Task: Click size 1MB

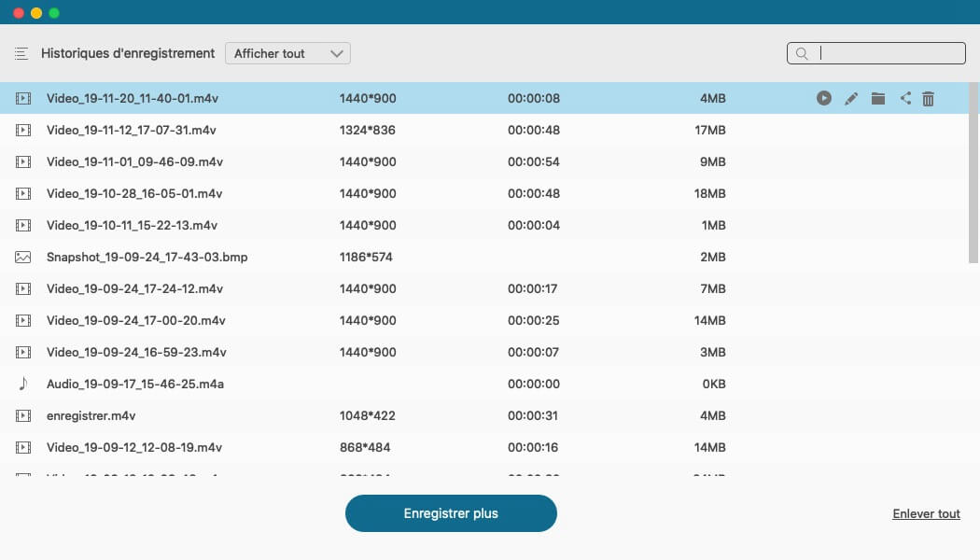Action: click(x=713, y=225)
